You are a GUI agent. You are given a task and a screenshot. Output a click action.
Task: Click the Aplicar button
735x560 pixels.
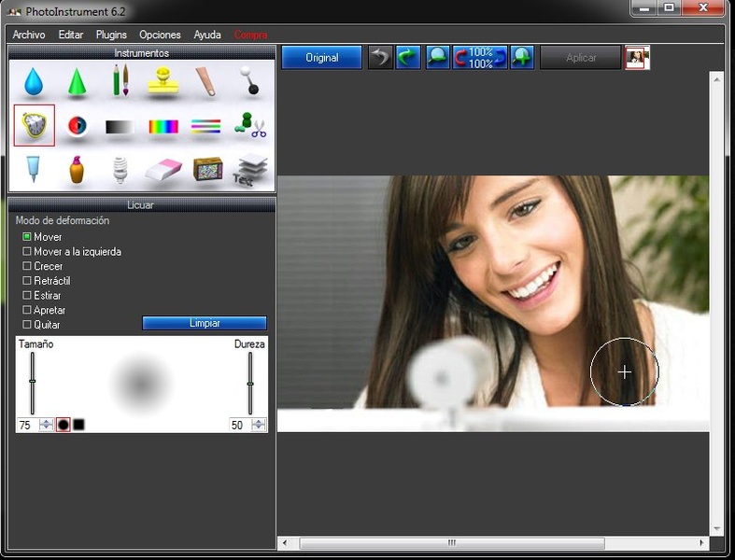pos(581,58)
